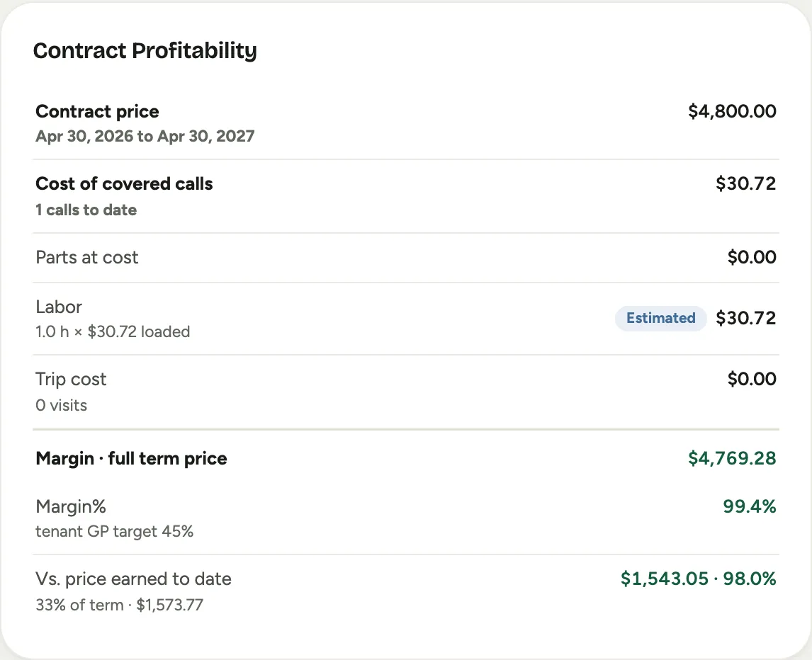Click the 1 calls to date subtext
Screen dimensions: 812x660
coord(86,210)
